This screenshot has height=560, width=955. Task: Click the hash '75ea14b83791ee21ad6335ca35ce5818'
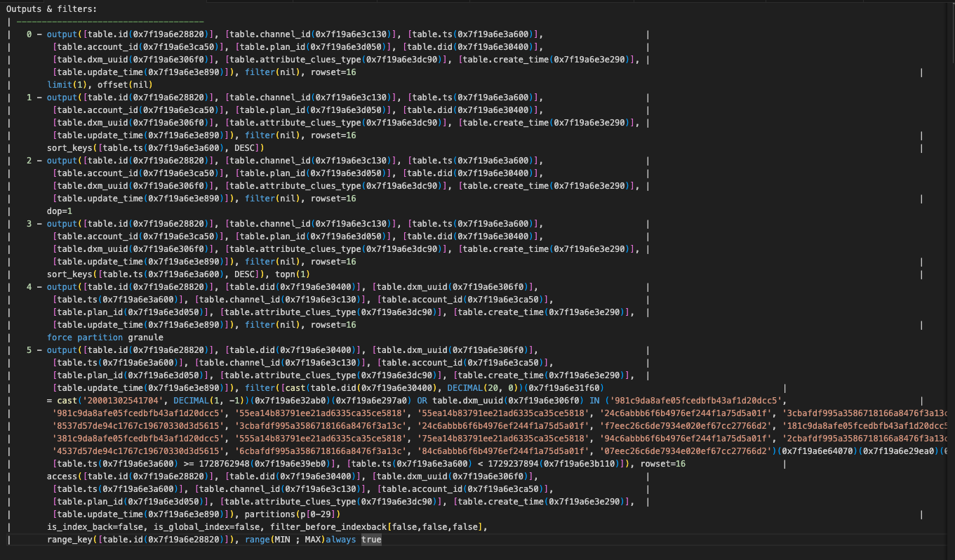pos(503,438)
